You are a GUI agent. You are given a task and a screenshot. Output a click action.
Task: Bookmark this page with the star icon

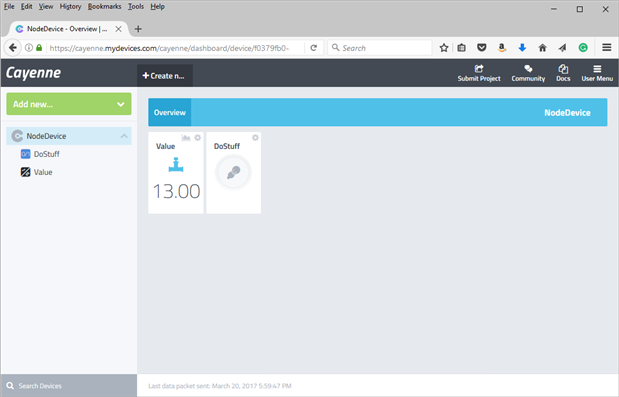444,48
